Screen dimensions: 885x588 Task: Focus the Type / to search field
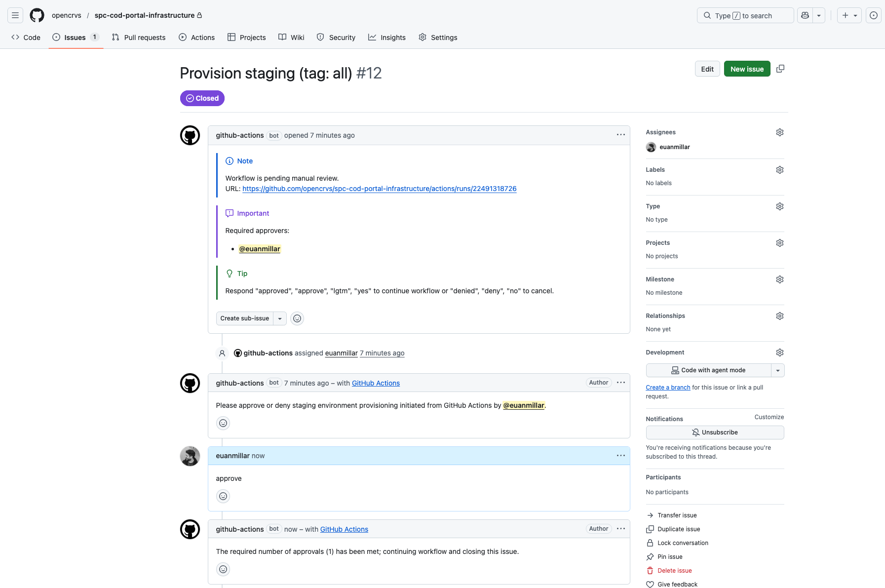(x=745, y=15)
